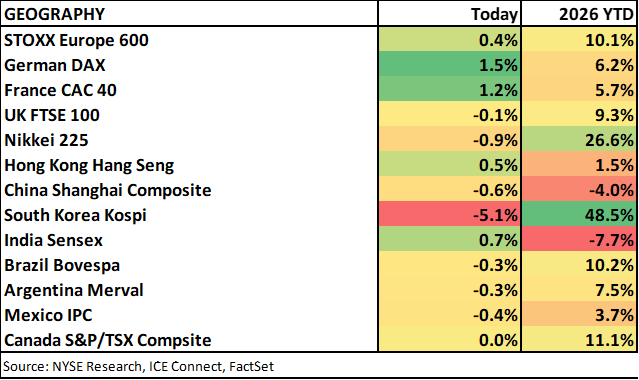The image size is (639, 380).
Task: Select the STOXX Europe 600 row label
Action: click(76, 40)
